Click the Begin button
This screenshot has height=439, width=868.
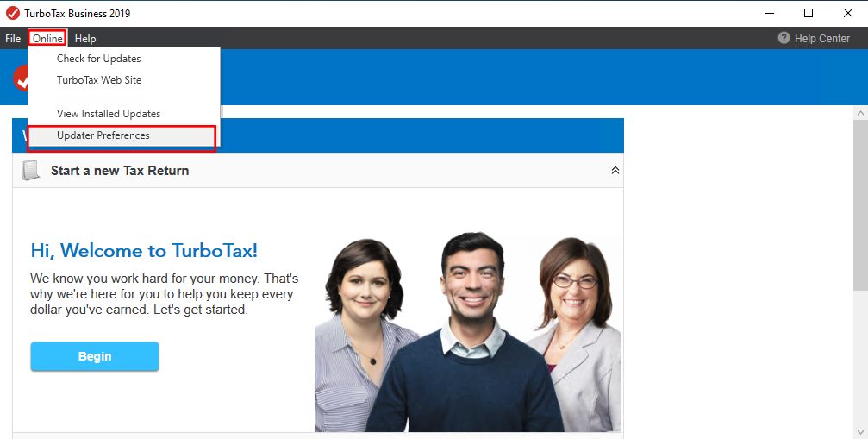coord(95,356)
